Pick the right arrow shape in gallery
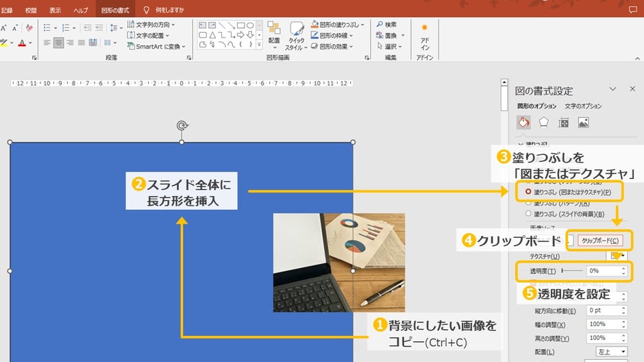 [240, 35]
